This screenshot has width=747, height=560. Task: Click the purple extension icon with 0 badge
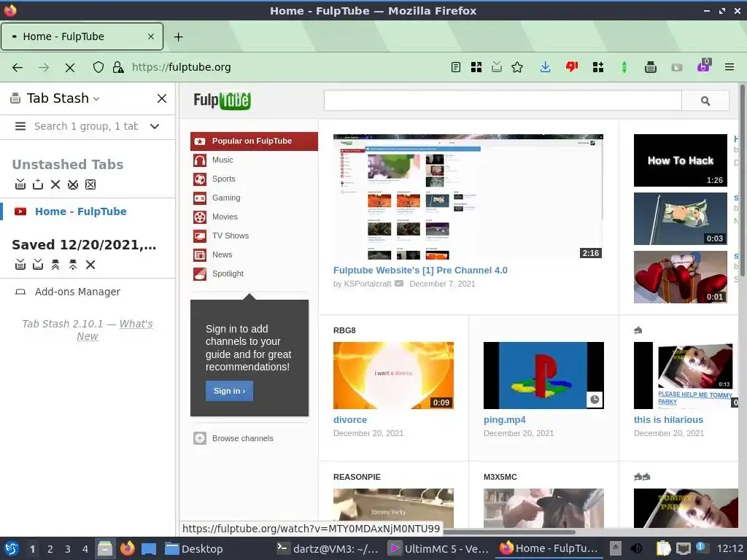tap(703, 66)
